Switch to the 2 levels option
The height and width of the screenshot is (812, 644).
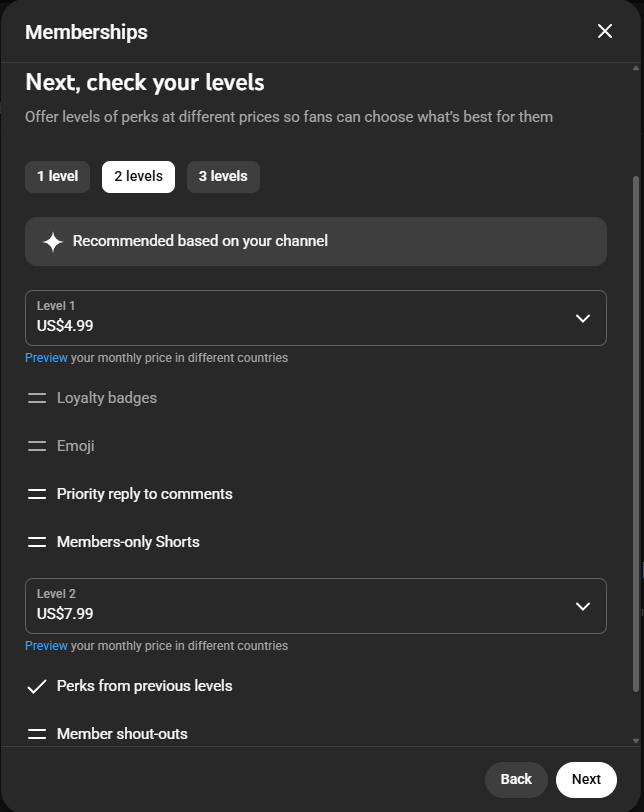coord(137,176)
